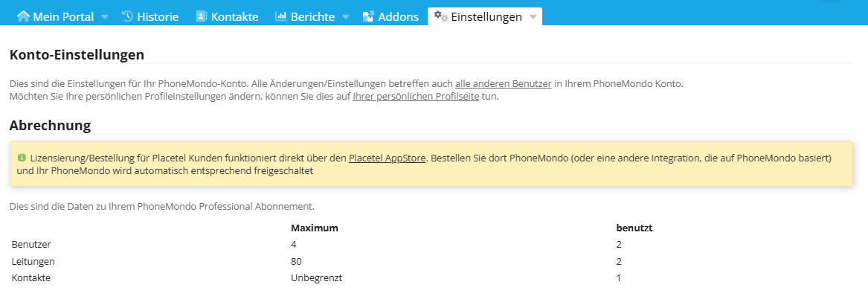Click the Maximum column header
Image resolution: width=868 pixels, height=302 pixels.
pos(315,228)
